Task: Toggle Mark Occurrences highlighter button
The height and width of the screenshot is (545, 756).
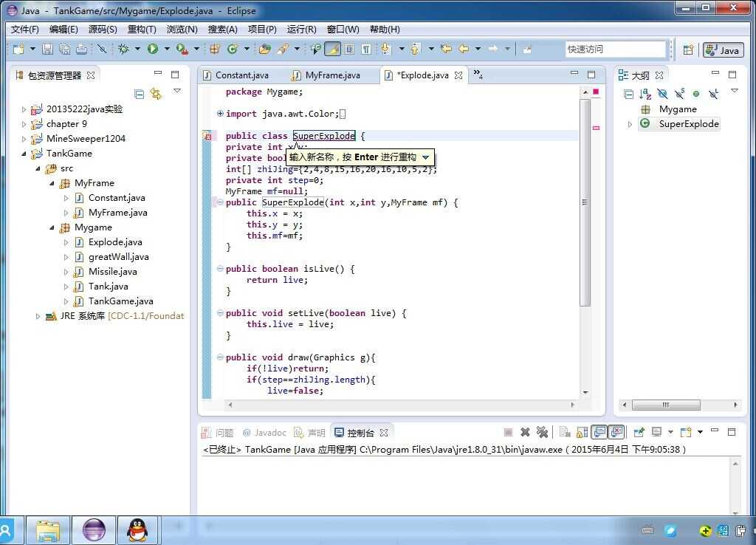Action: 332,49
